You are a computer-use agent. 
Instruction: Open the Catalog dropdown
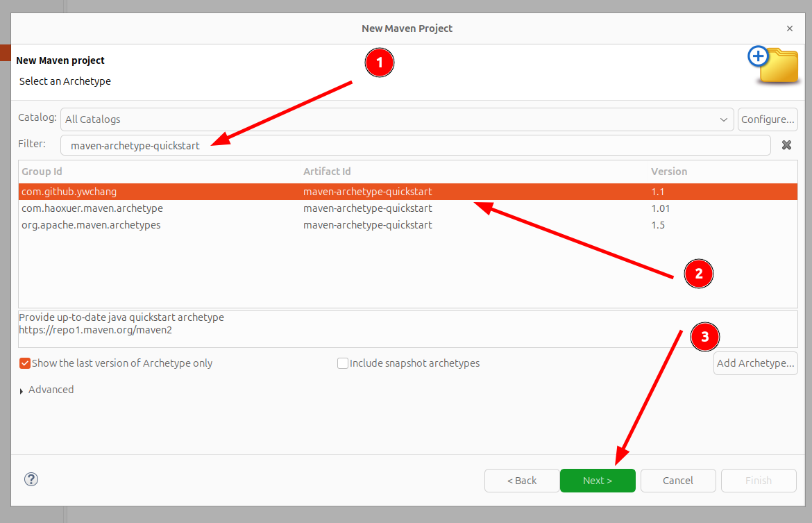[397, 119]
